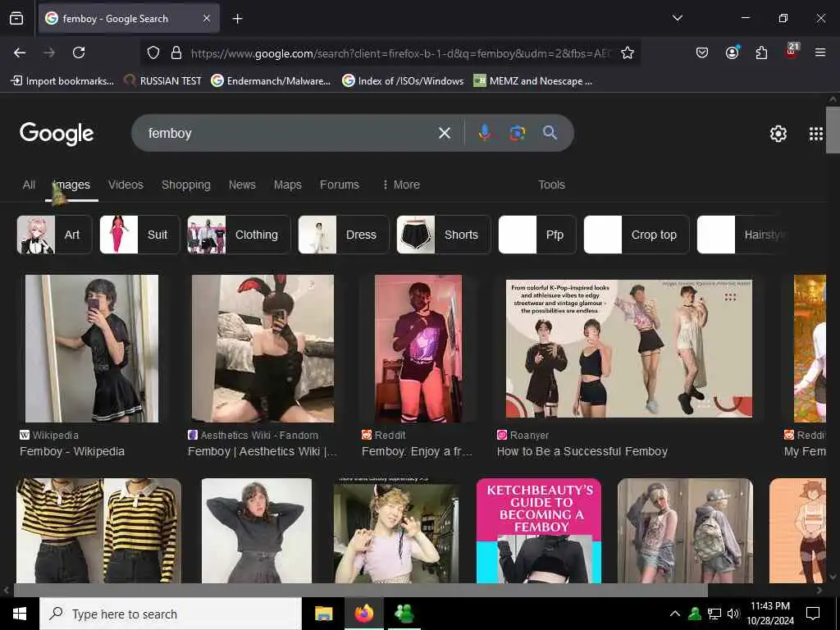The image size is (840, 630).
Task: Start voice search with microphone icon
Action: tap(484, 133)
